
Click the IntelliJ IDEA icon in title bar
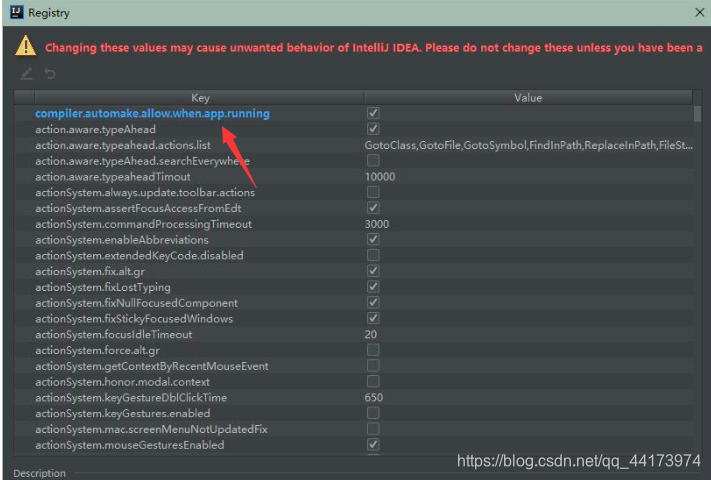[x=16, y=12]
